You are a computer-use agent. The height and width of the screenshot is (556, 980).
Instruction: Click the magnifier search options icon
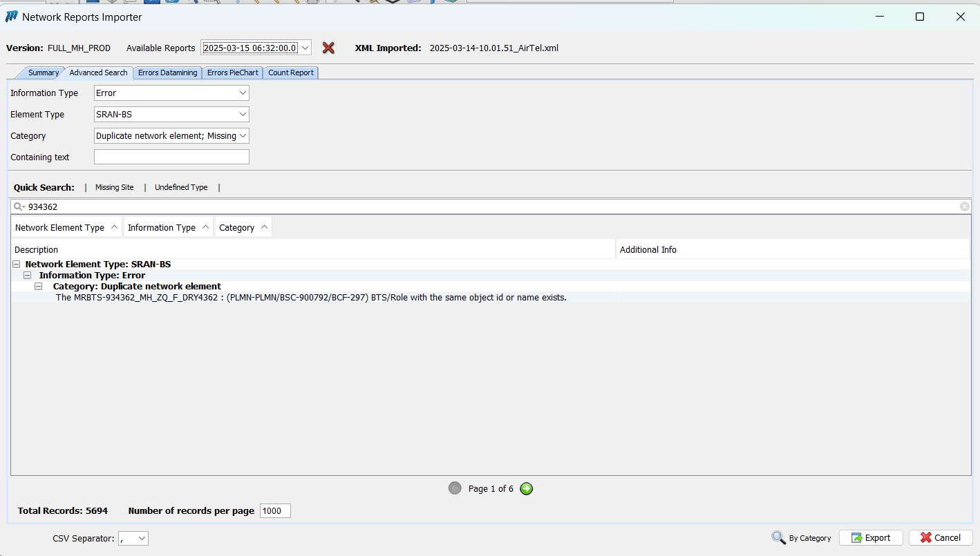[19, 207]
